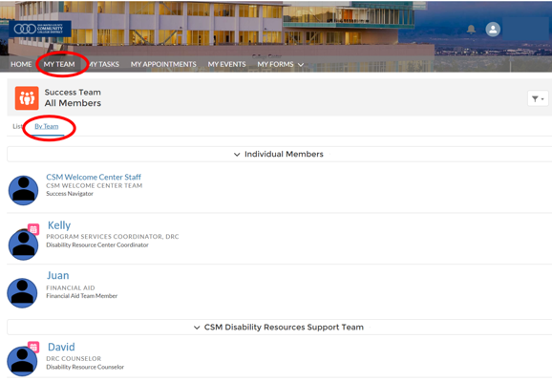Click the college district logo

point(40,29)
